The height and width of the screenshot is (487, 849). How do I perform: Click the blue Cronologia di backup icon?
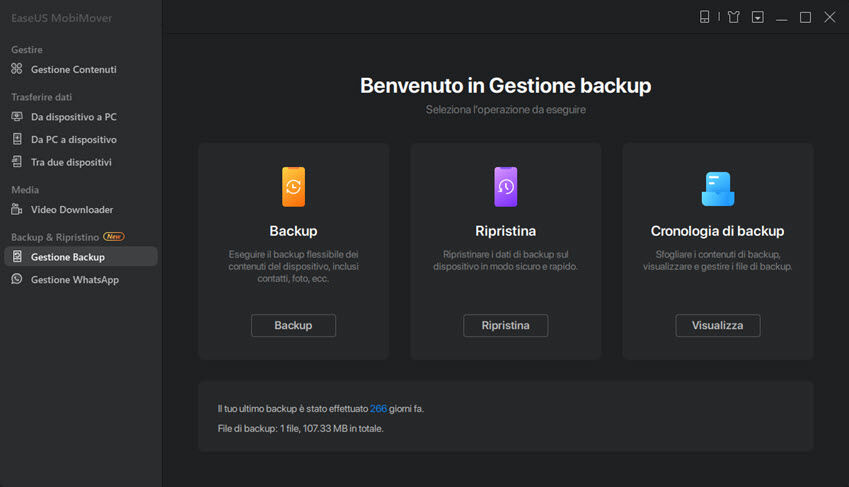click(717, 188)
